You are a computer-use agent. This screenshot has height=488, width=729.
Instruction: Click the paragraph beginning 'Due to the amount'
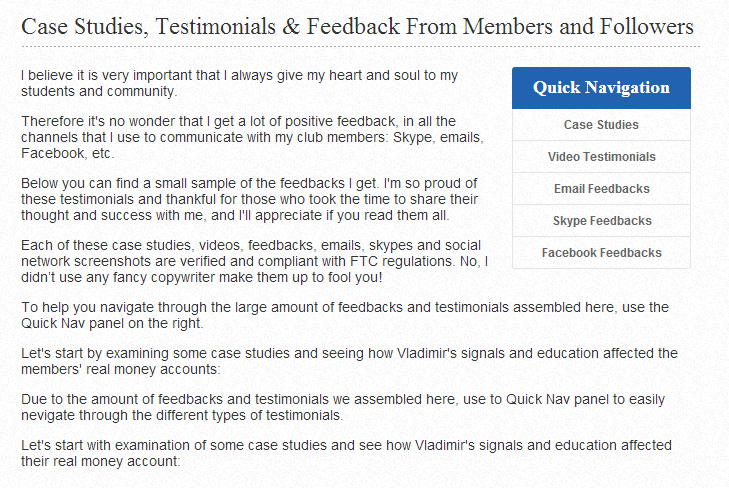pyautogui.click(x=343, y=407)
